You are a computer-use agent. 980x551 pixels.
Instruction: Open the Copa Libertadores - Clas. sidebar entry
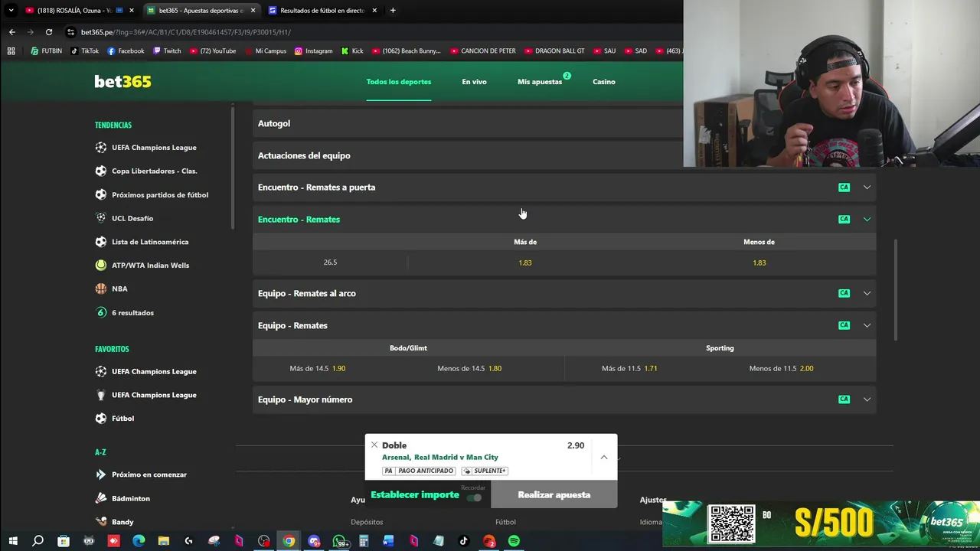pos(145,171)
